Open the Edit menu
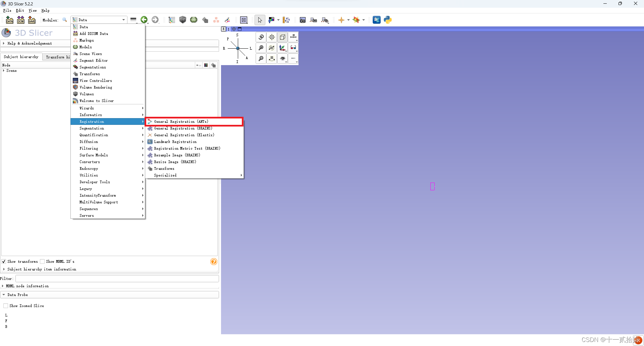This screenshot has width=644, height=346. pos(20,11)
